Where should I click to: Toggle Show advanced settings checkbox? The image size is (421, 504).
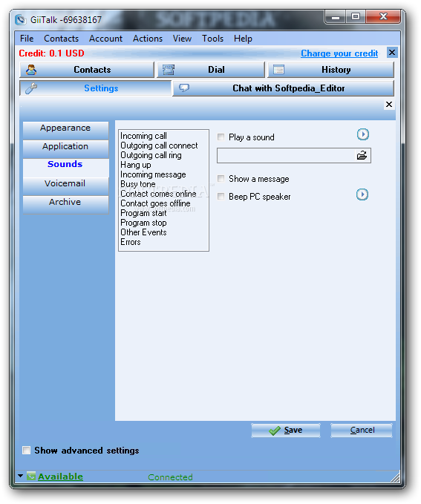27,451
